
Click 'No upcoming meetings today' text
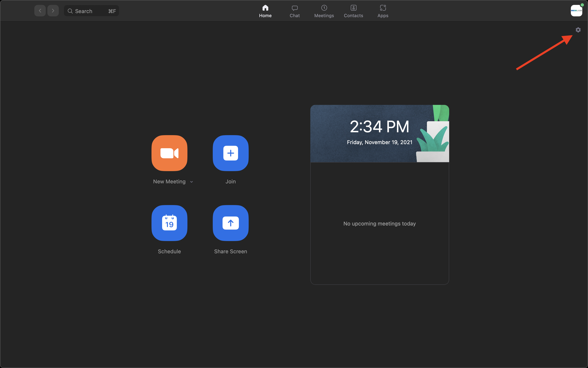[x=380, y=223]
